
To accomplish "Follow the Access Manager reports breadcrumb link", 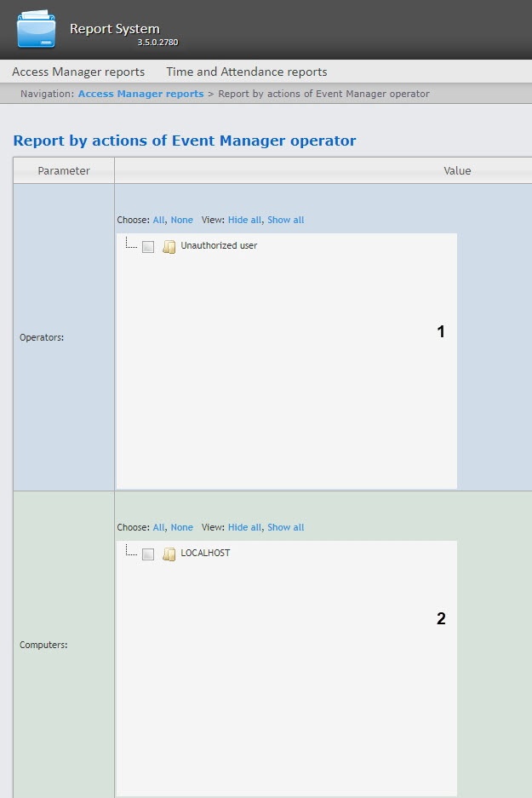I will coord(140,94).
